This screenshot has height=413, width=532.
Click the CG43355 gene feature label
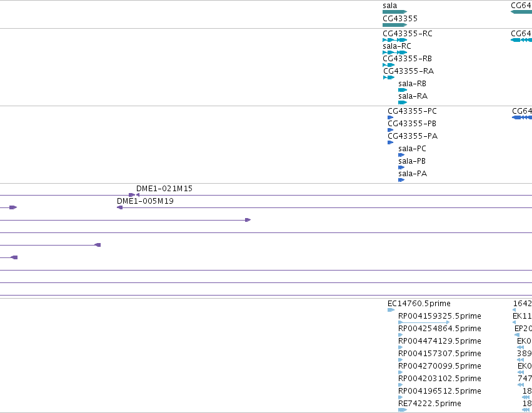point(400,18)
